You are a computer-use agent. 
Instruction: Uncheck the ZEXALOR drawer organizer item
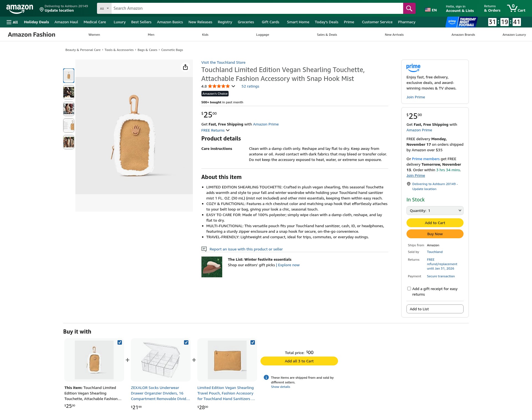(x=186, y=342)
